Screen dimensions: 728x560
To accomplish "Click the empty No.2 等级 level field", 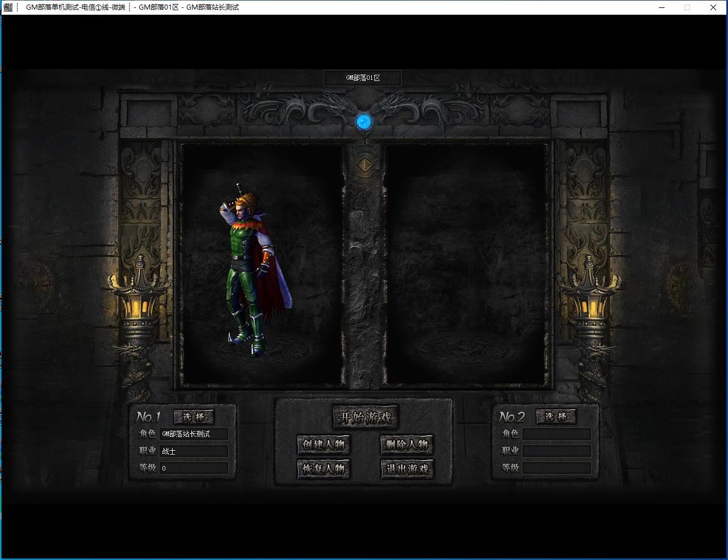I will click(x=556, y=468).
